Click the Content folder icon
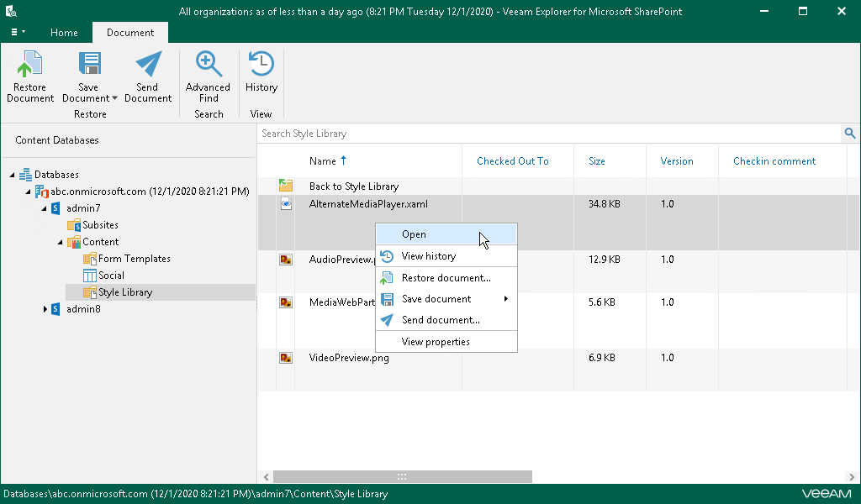861x504 pixels. pyautogui.click(x=74, y=243)
